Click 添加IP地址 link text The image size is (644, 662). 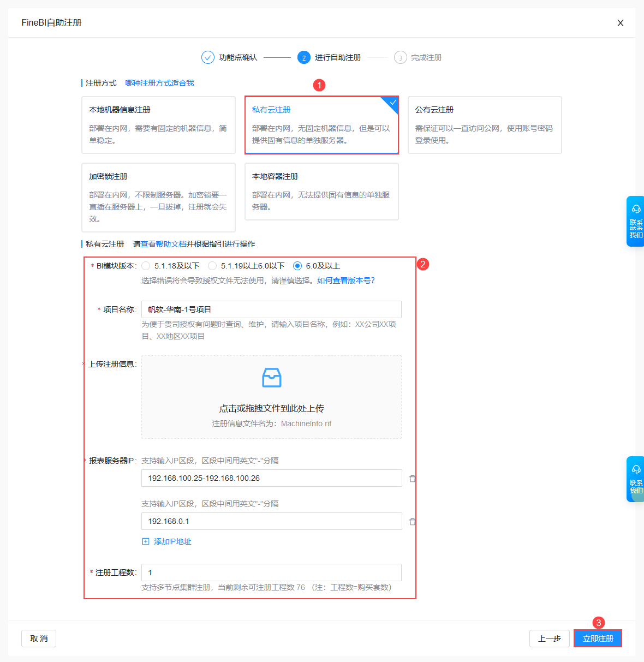point(172,541)
